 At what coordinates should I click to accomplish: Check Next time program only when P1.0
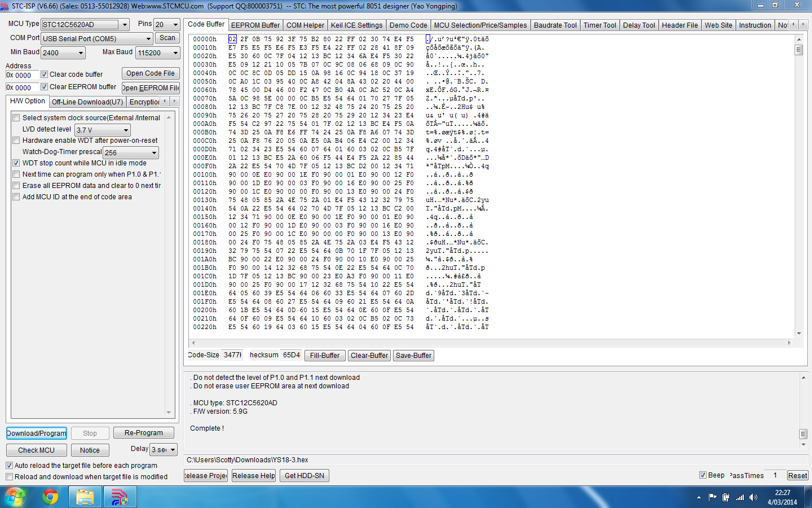point(16,174)
